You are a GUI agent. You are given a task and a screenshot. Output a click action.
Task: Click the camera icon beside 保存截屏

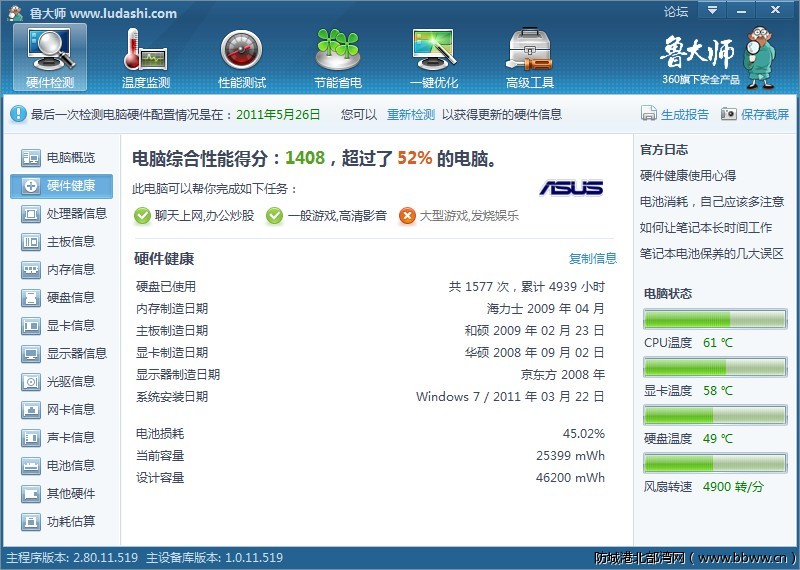point(728,113)
